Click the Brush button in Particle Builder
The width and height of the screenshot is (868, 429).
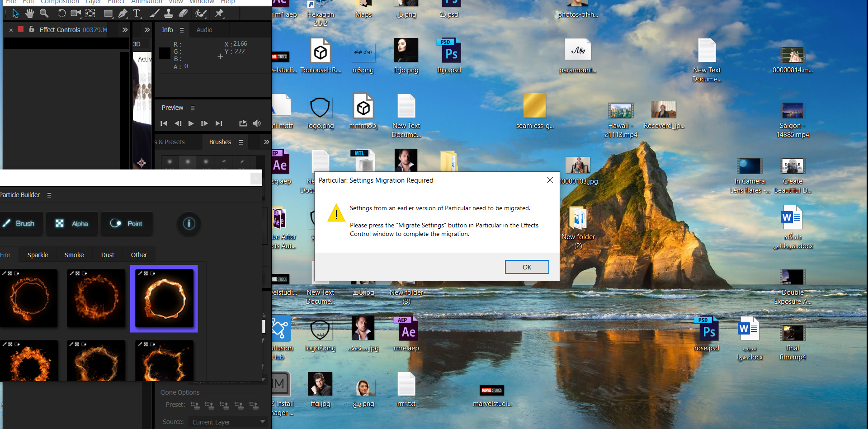pyautogui.click(x=20, y=223)
